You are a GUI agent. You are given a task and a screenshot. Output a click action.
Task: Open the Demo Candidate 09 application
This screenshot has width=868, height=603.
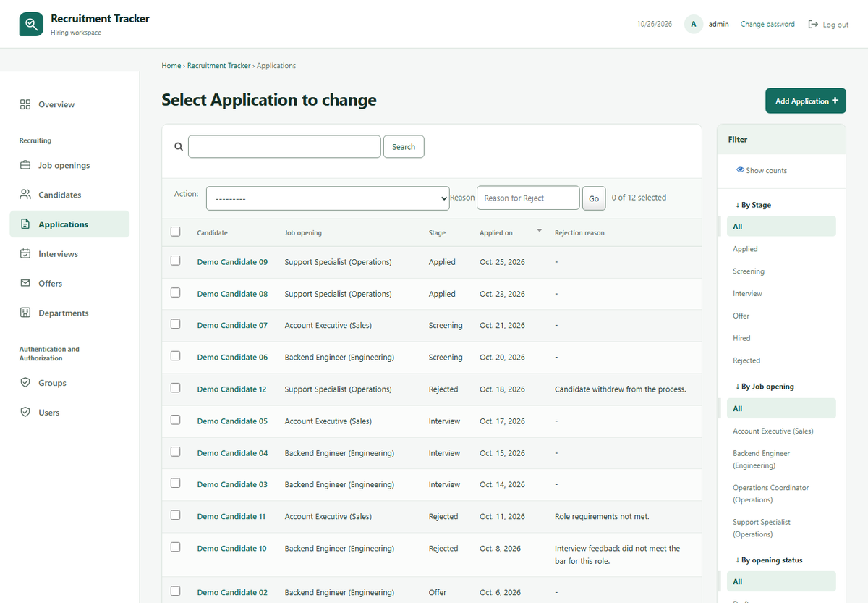point(232,262)
